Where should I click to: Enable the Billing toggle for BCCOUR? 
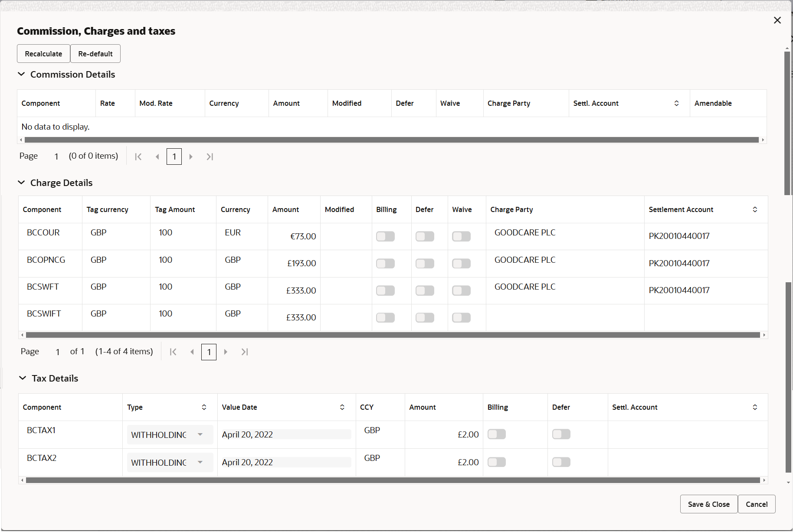pyautogui.click(x=385, y=236)
